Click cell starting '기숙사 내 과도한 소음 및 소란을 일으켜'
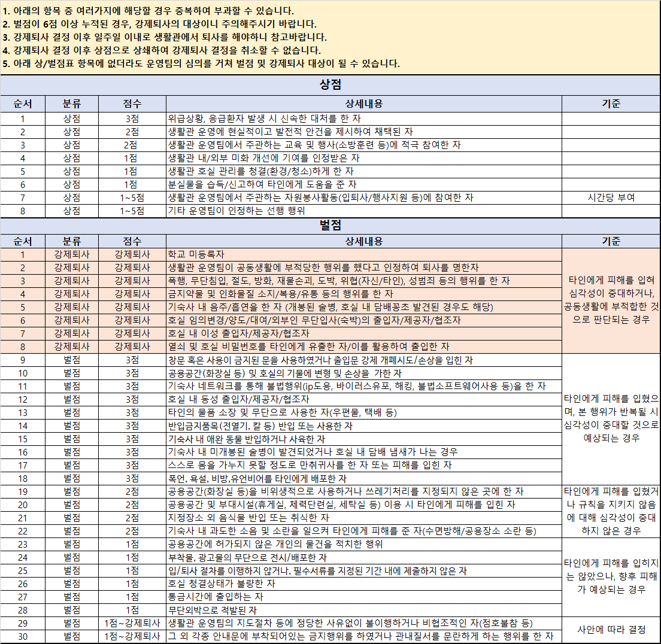This screenshot has height=644, width=661. tap(364, 531)
